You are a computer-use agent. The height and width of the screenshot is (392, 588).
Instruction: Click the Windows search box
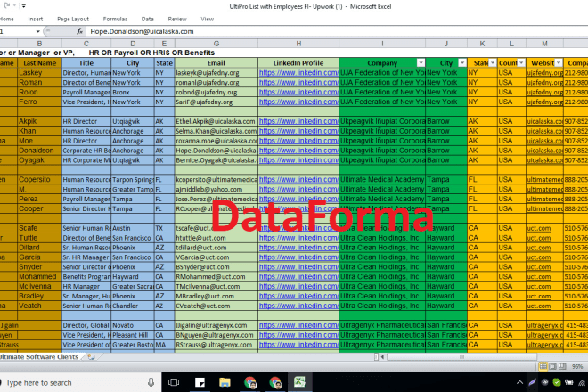[x=80, y=382]
